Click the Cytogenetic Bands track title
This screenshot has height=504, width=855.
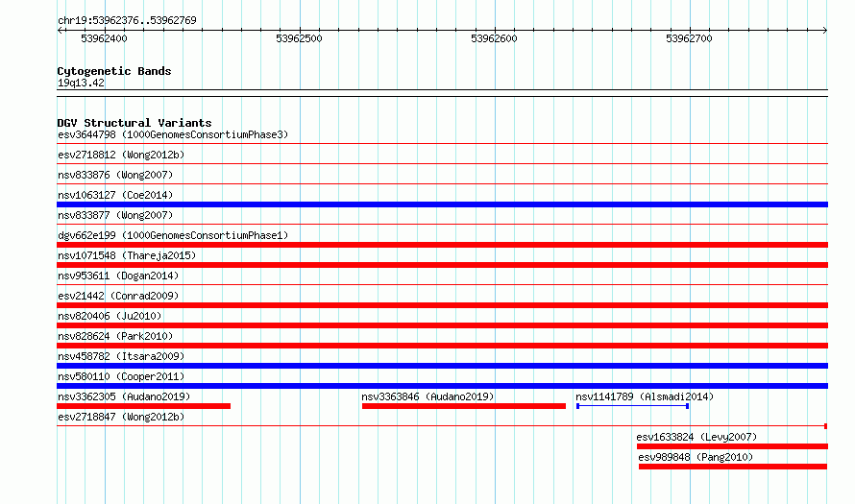[x=114, y=71]
